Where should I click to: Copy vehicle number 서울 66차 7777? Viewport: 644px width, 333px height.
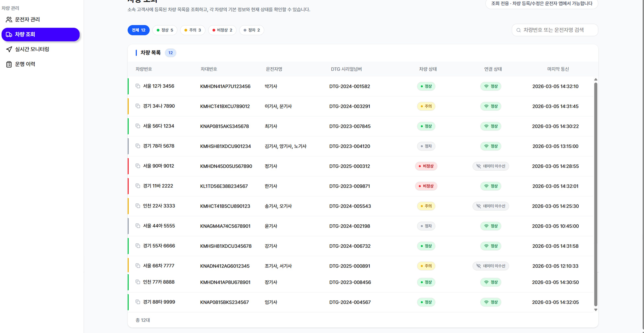(138, 266)
